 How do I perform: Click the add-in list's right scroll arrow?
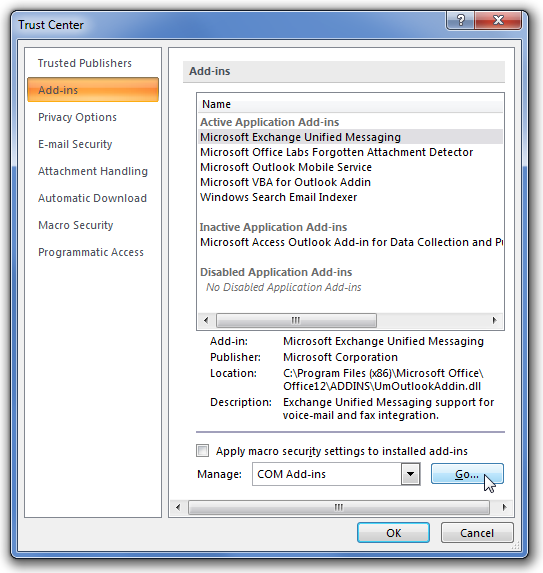(x=494, y=320)
